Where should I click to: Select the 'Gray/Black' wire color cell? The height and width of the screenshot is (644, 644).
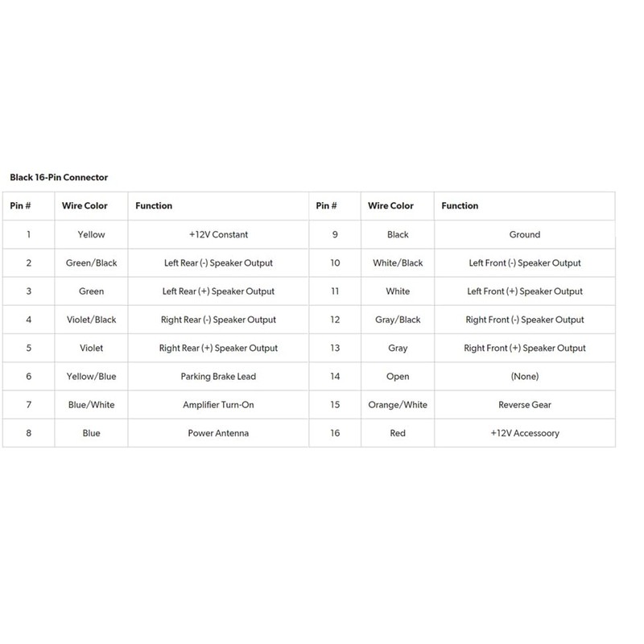[x=398, y=320]
